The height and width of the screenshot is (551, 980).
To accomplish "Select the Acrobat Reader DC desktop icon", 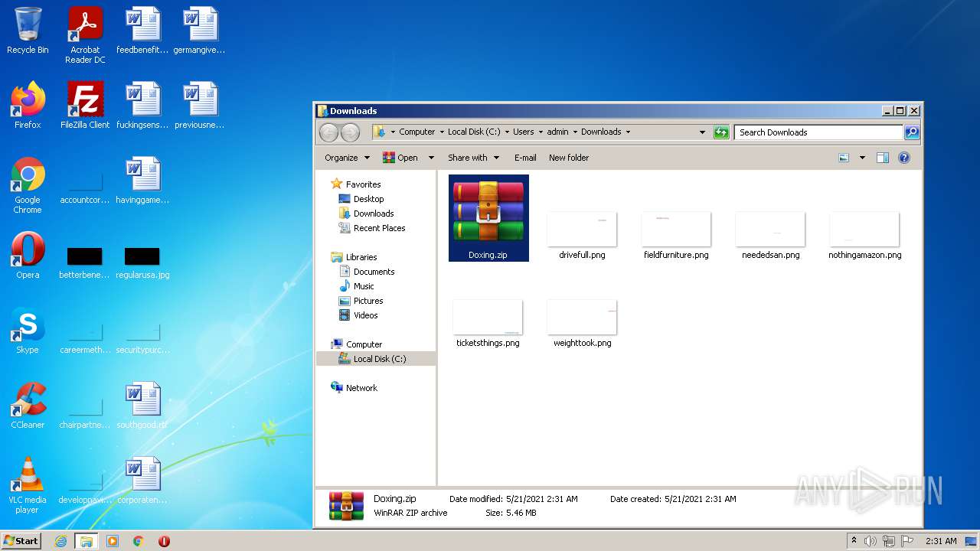I will tap(85, 34).
